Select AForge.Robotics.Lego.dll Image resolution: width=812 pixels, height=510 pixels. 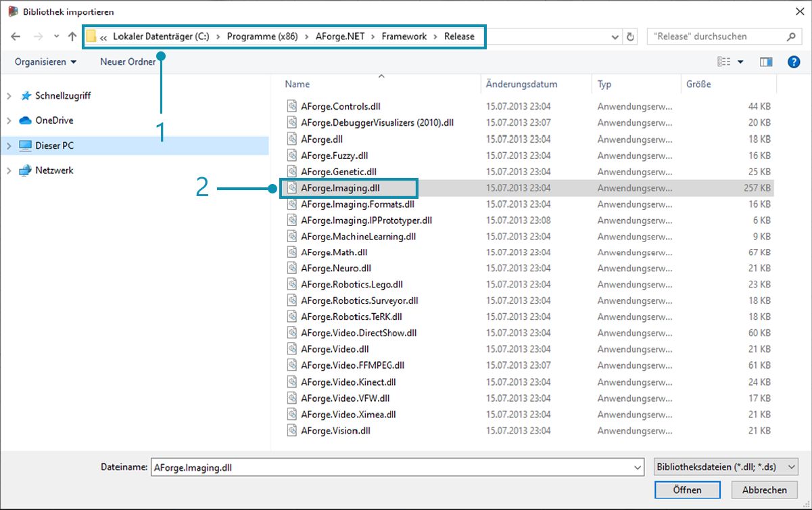click(352, 285)
